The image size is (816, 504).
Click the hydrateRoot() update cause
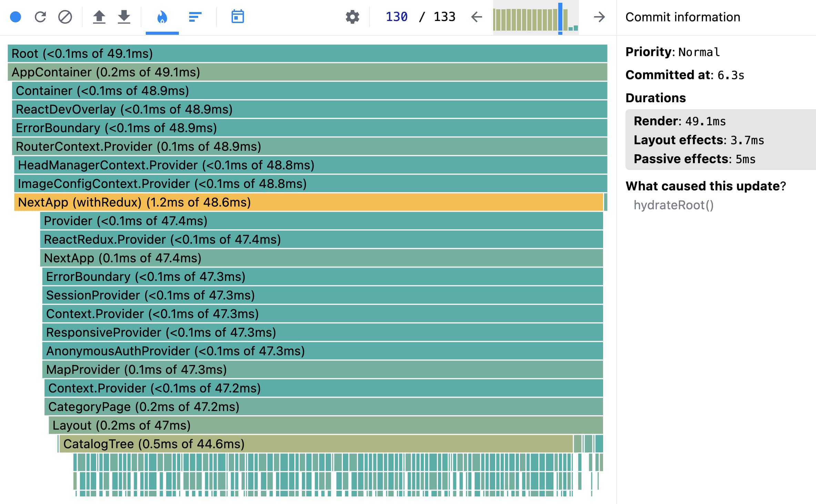click(673, 205)
